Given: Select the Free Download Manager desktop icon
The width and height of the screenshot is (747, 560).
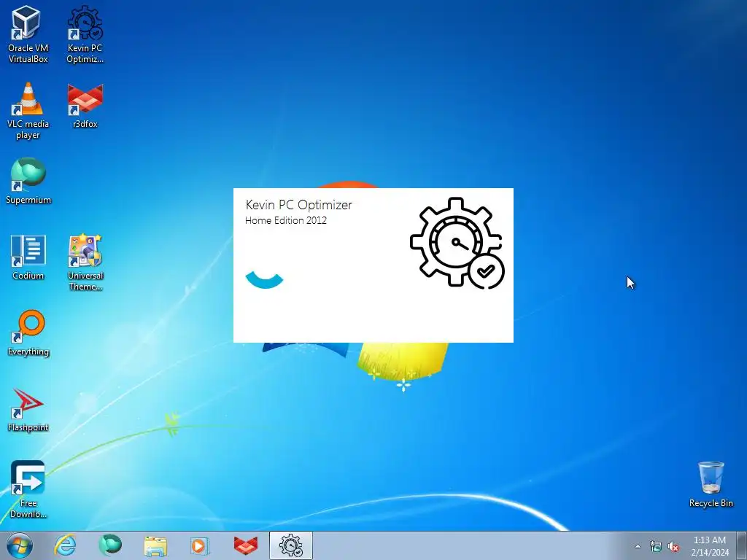Looking at the screenshot, I should (28, 489).
